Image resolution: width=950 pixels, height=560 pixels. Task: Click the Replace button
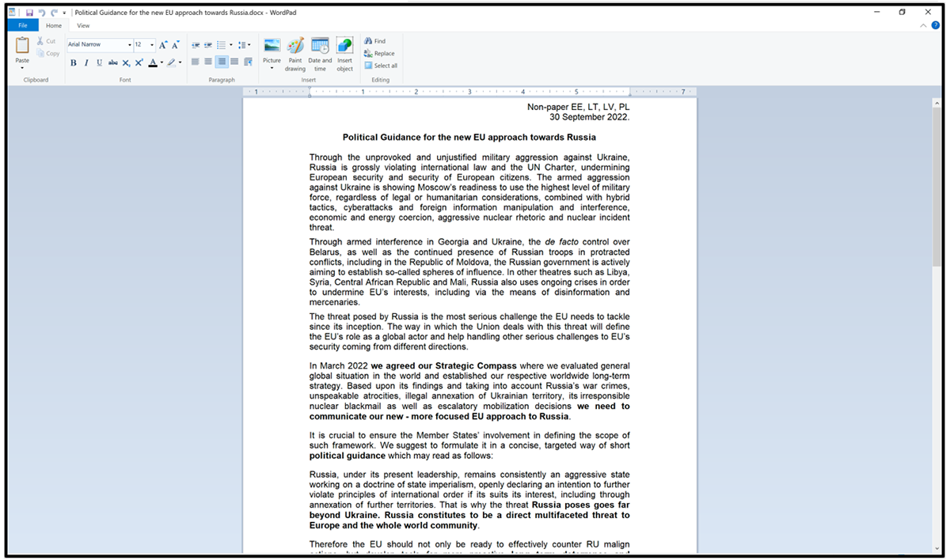379,54
